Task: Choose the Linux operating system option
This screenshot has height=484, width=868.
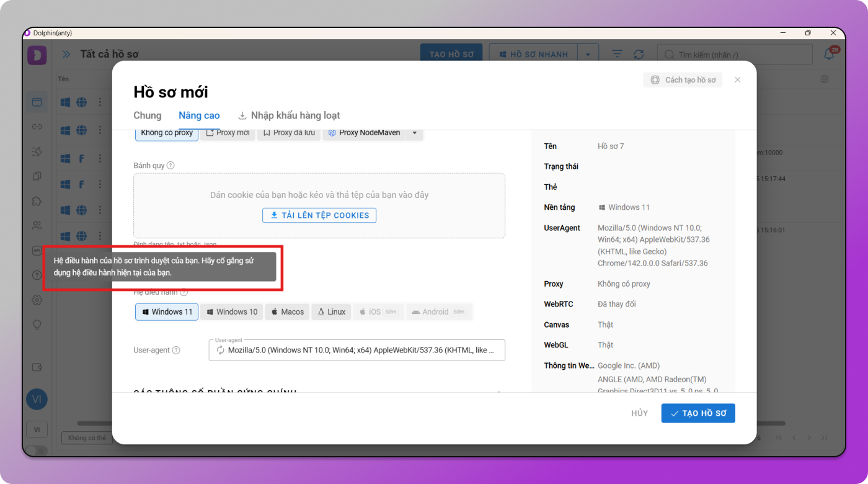Action: click(331, 312)
